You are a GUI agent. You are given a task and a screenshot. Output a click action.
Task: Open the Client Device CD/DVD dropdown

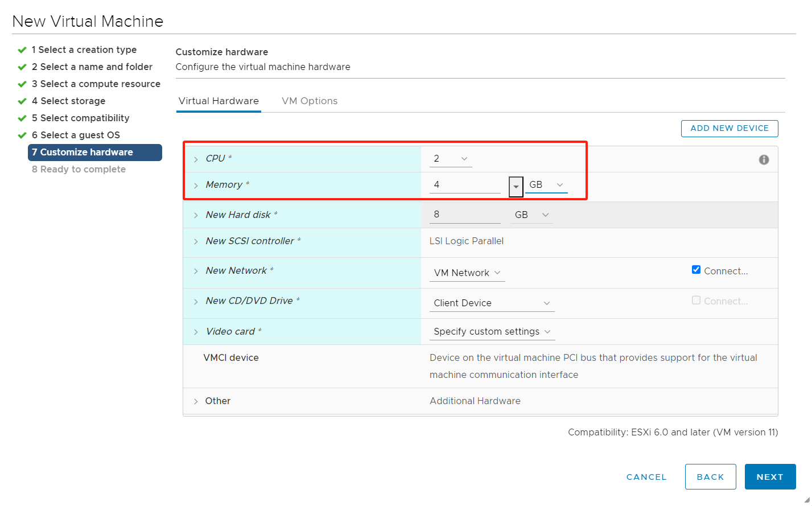pos(492,303)
